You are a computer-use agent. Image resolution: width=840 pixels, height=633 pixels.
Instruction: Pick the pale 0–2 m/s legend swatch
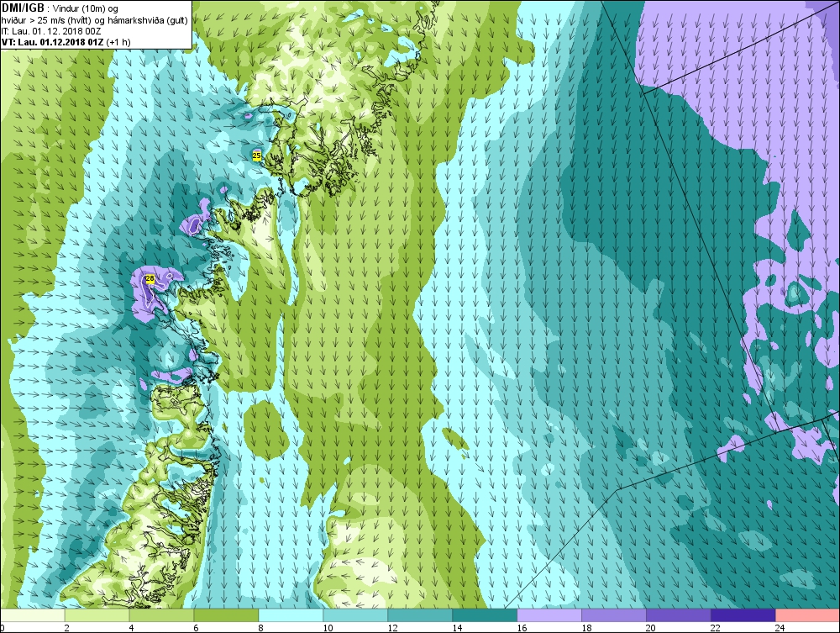tap(32, 615)
